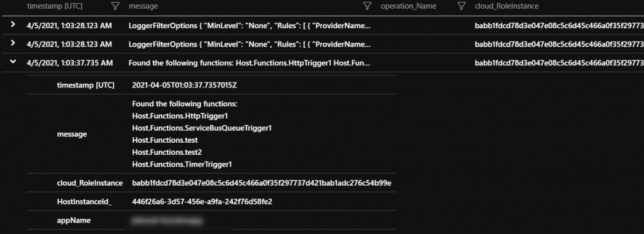
Task: Sort by message column header
Action: point(143,6)
